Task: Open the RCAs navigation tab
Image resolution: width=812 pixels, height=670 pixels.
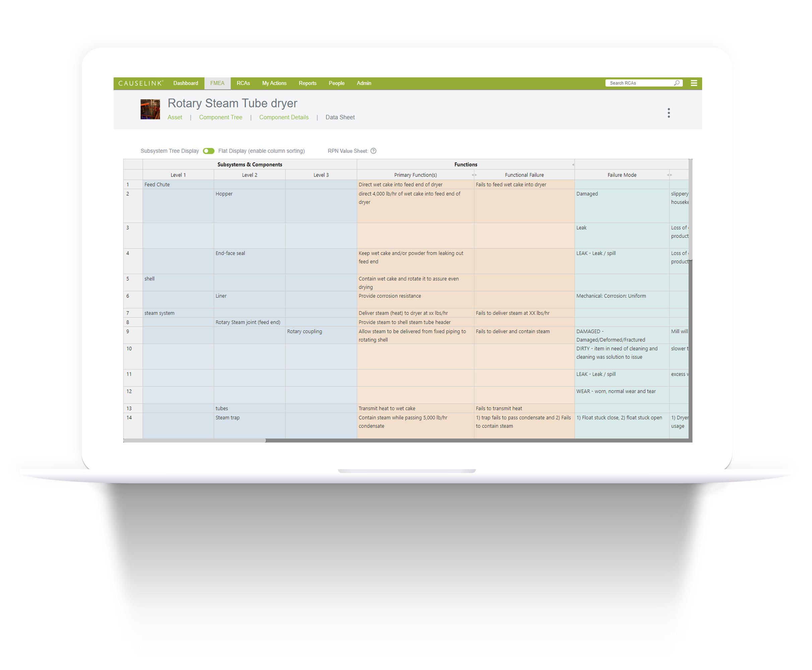Action: 242,83
